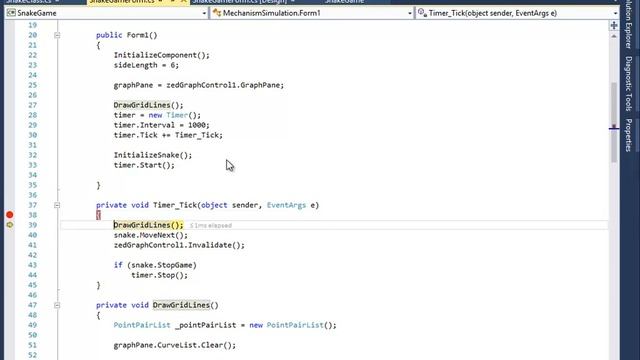Image resolution: width=640 pixels, height=360 pixels.
Task: Click the vertical scrollbar thumb
Action: pyautogui.click(x=614, y=122)
